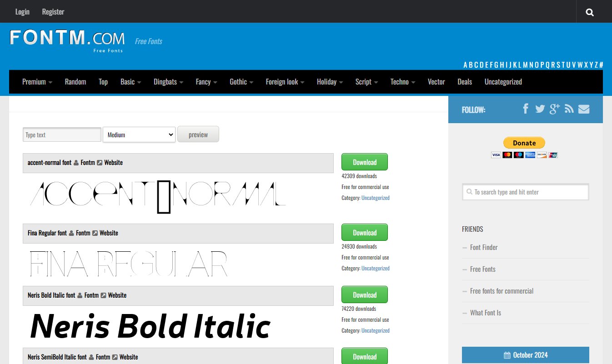Open the Twitter follow icon

(x=540, y=109)
